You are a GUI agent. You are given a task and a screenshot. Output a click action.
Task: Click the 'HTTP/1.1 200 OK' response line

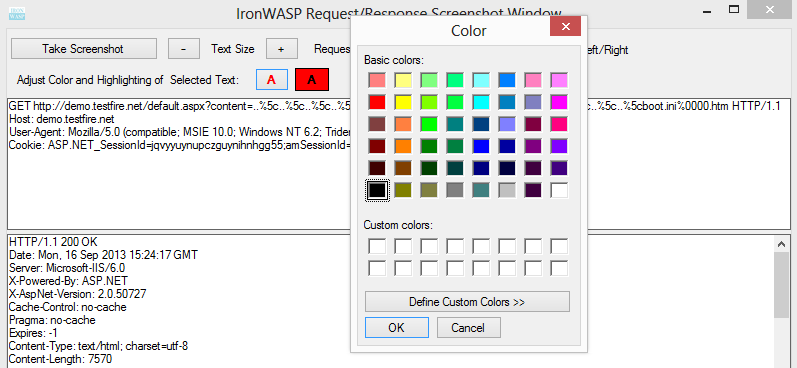coord(53,241)
